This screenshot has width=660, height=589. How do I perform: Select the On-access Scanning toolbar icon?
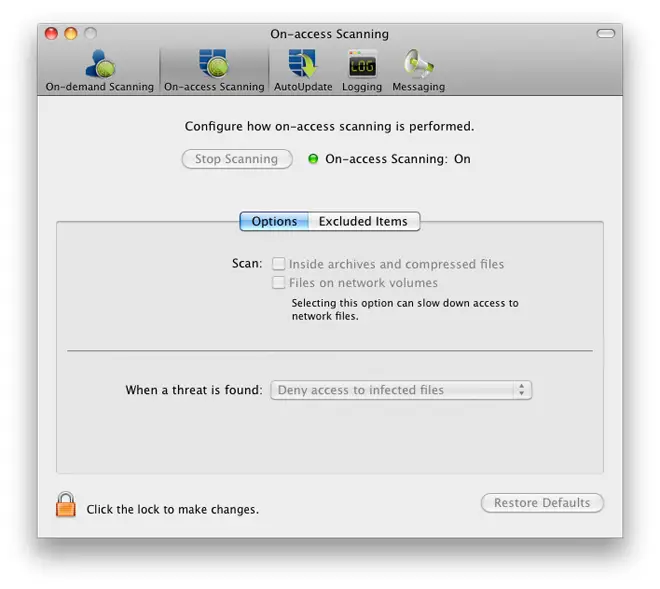coord(214,70)
